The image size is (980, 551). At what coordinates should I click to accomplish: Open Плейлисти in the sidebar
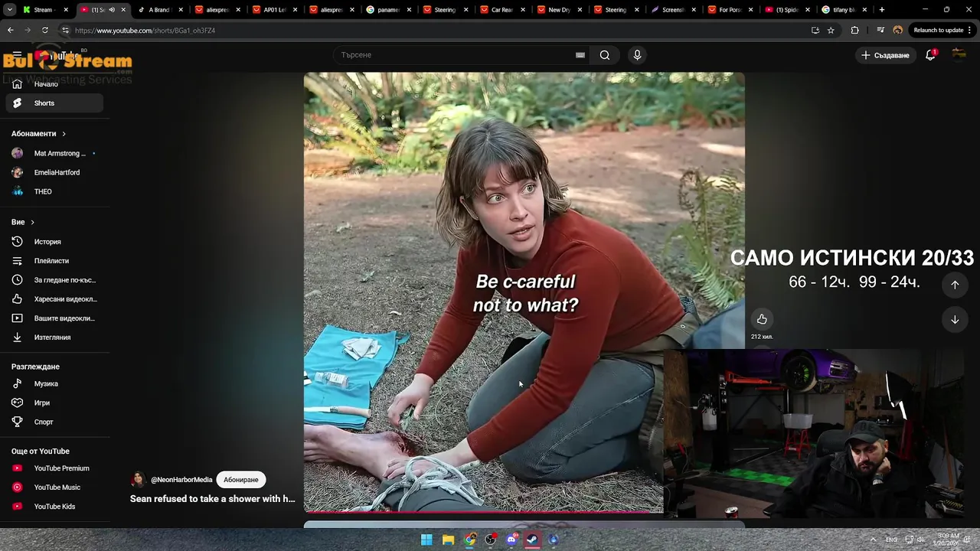[x=54, y=261]
